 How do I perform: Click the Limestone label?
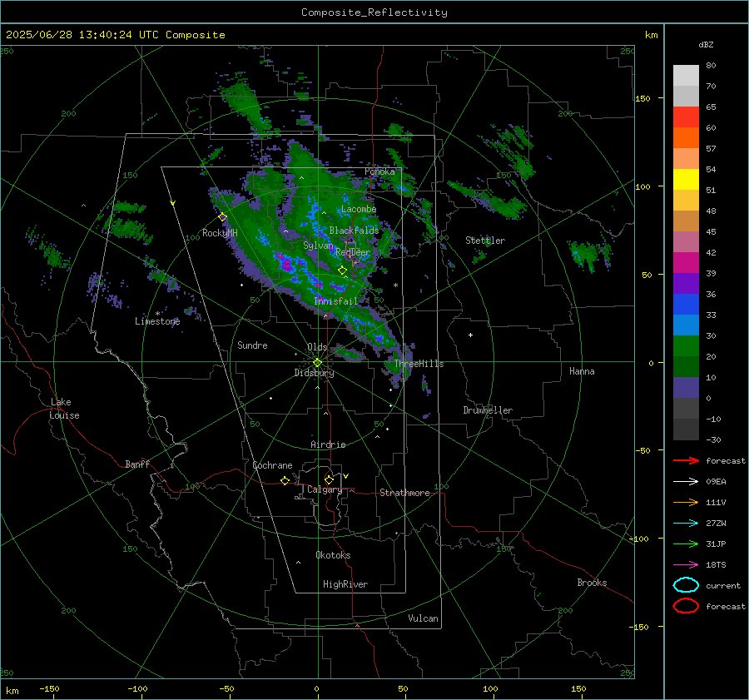tap(157, 321)
